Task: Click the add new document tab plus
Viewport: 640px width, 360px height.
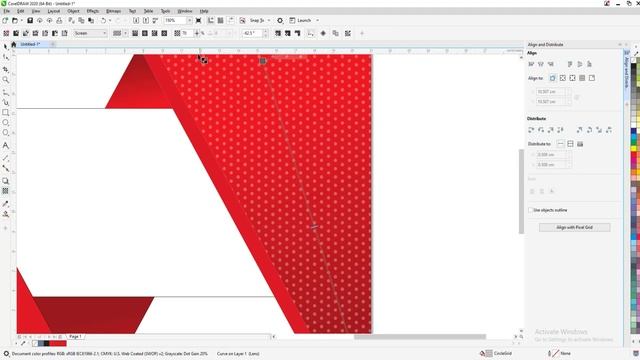Action: tap(53, 44)
